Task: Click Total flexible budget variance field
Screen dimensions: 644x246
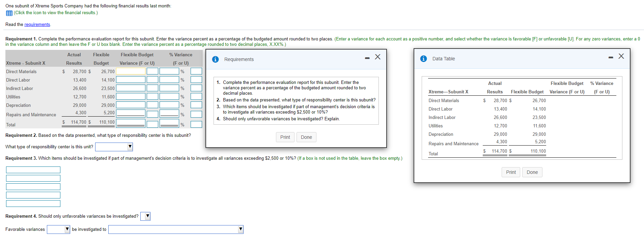Action: (131, 123)
